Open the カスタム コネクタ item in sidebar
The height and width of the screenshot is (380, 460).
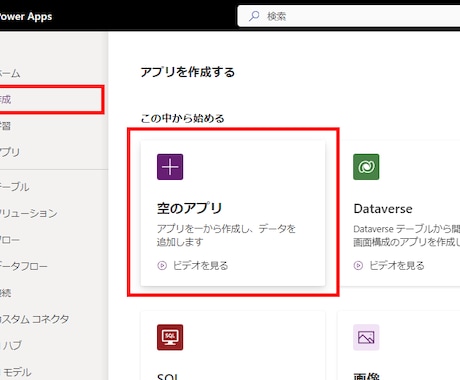coord(34,319)
